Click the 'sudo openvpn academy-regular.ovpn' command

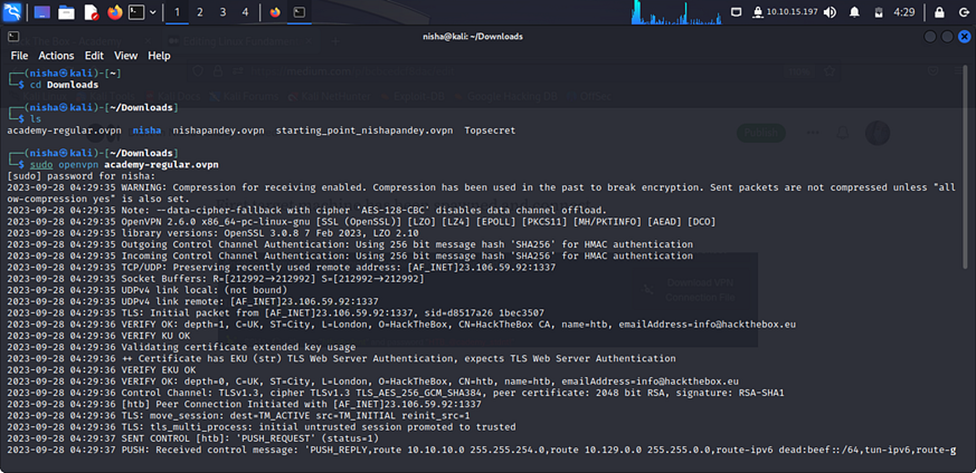pyautogui.click(x=124, y=164)
